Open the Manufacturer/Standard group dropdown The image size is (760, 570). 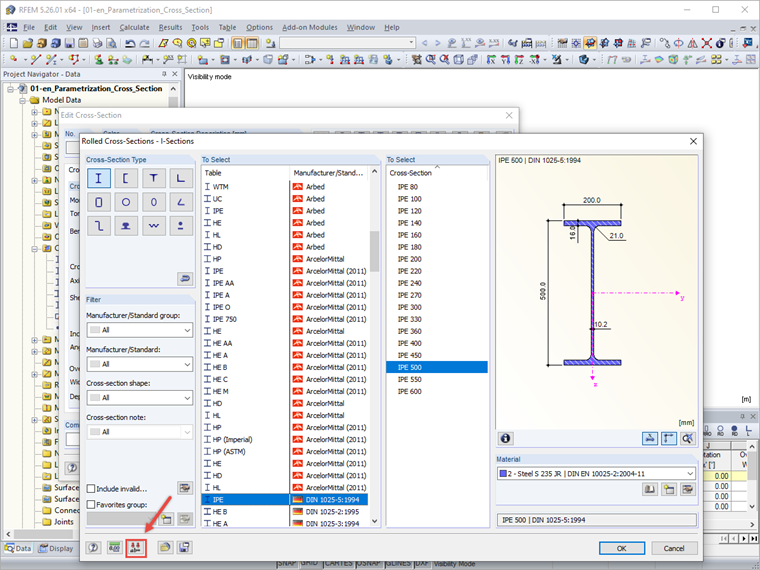[x=140, y=330]
